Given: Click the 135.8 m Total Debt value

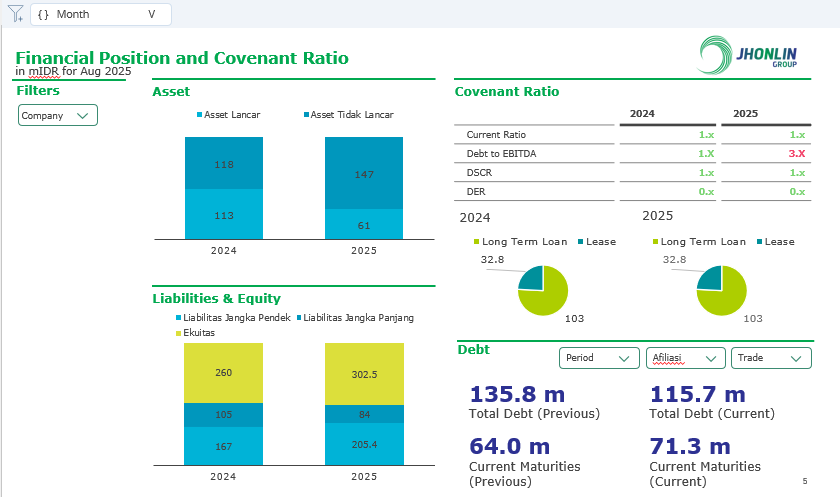Looking at the screenshot, I should (518, 395).
